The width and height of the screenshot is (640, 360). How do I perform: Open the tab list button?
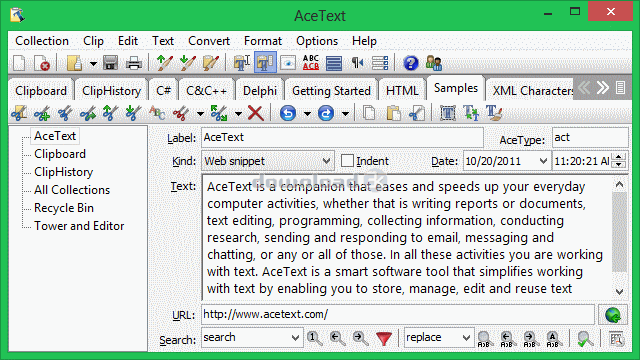(620, 87)
